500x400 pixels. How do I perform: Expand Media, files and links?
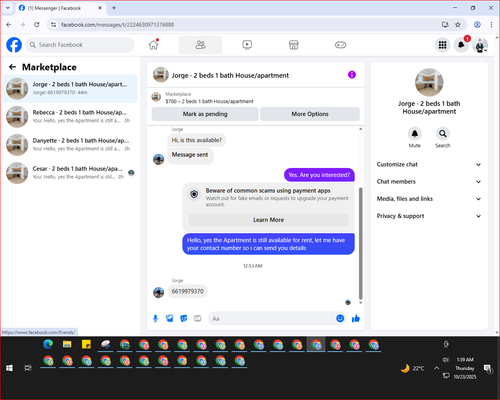(429, 199)
